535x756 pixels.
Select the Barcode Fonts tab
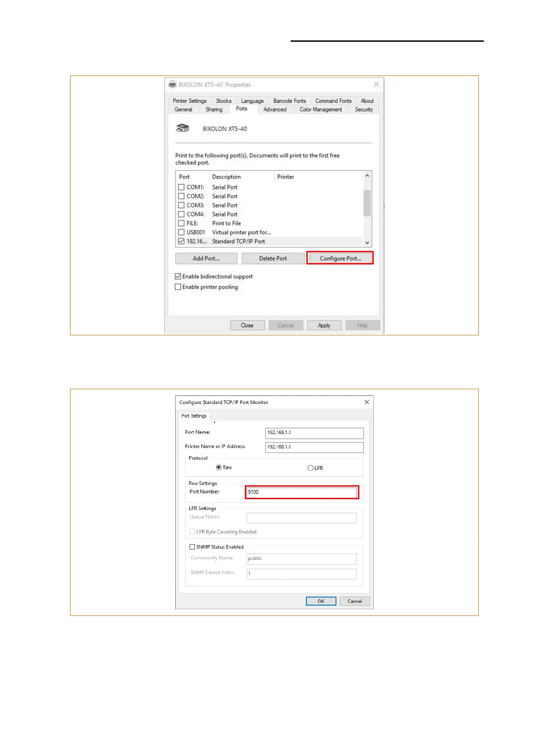(290, 101)
